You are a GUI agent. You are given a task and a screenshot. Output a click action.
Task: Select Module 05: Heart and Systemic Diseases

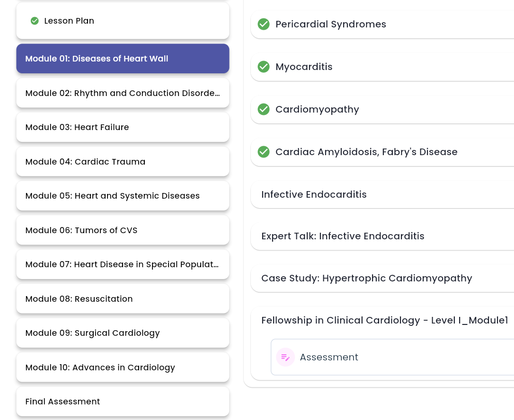point(123,196)
